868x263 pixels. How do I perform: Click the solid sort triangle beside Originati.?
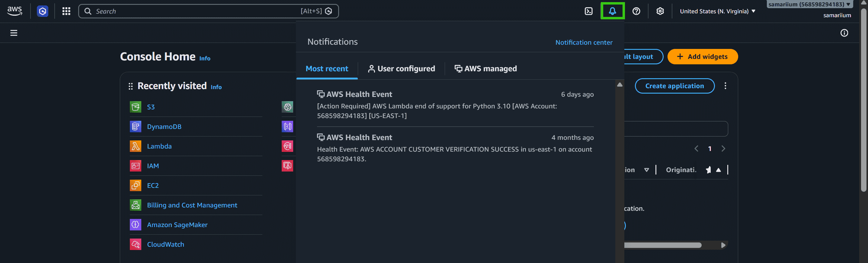pos(718,170)
